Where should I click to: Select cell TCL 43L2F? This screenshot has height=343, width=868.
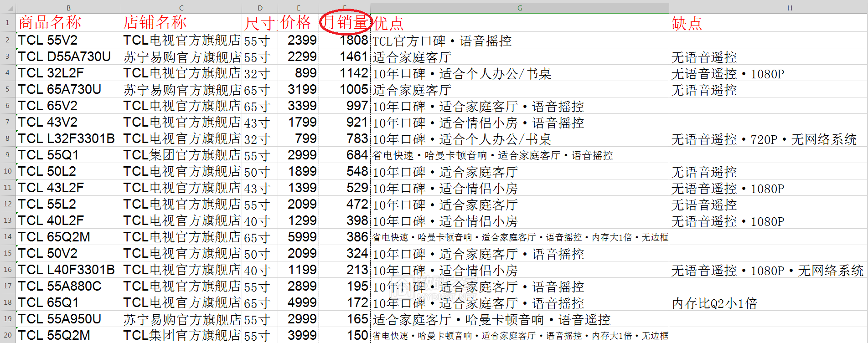click(x=68, y=188)
